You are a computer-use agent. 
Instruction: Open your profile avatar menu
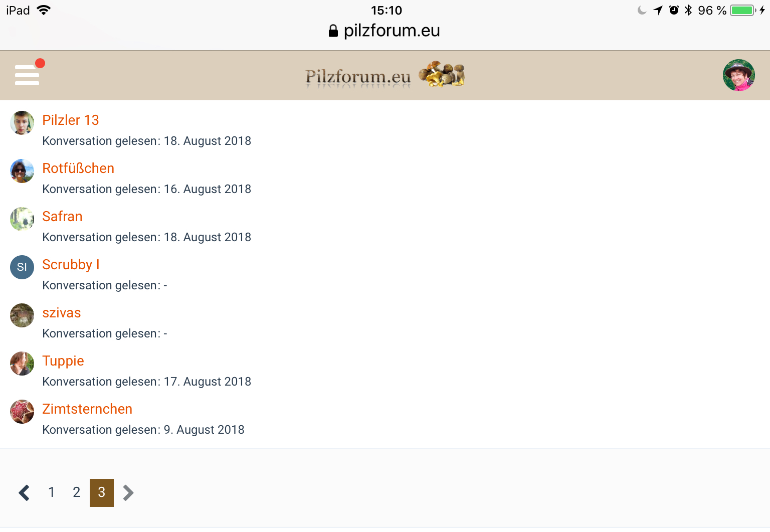[x=738, y=75]
